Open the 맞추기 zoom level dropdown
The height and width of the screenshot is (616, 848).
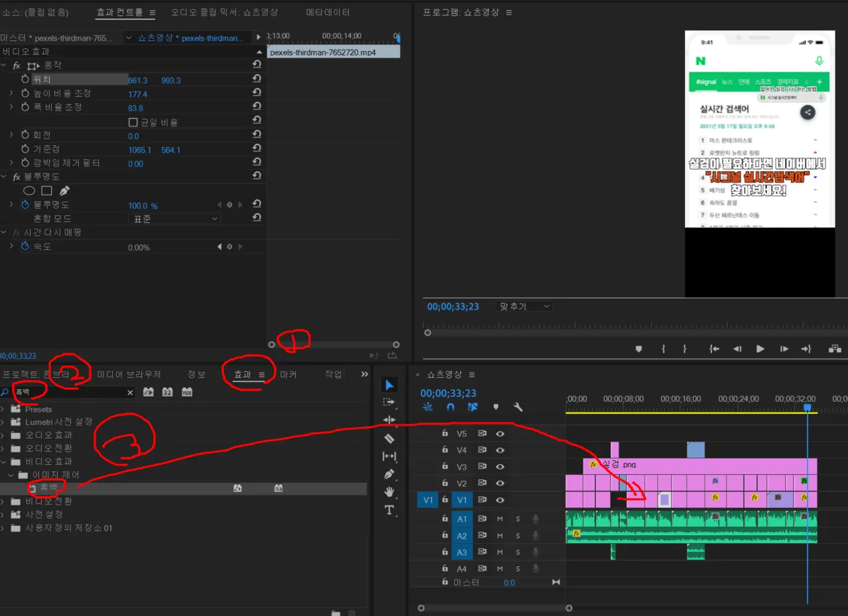pyautogui.click(x=524, y=306)
